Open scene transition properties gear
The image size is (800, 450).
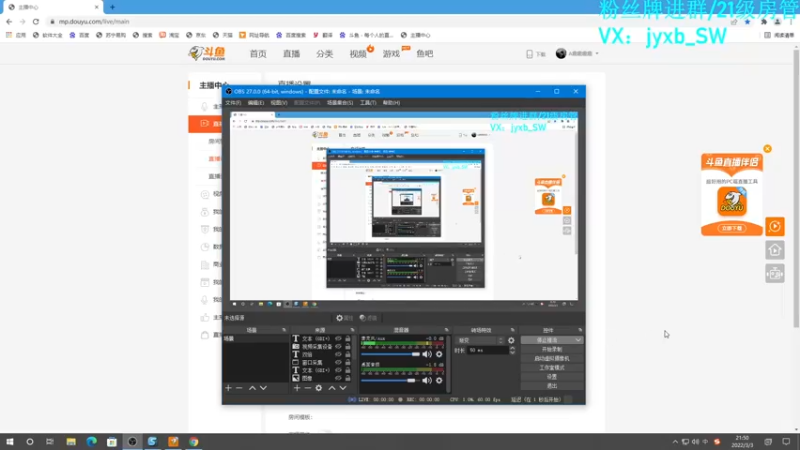(x=511, y=340)
